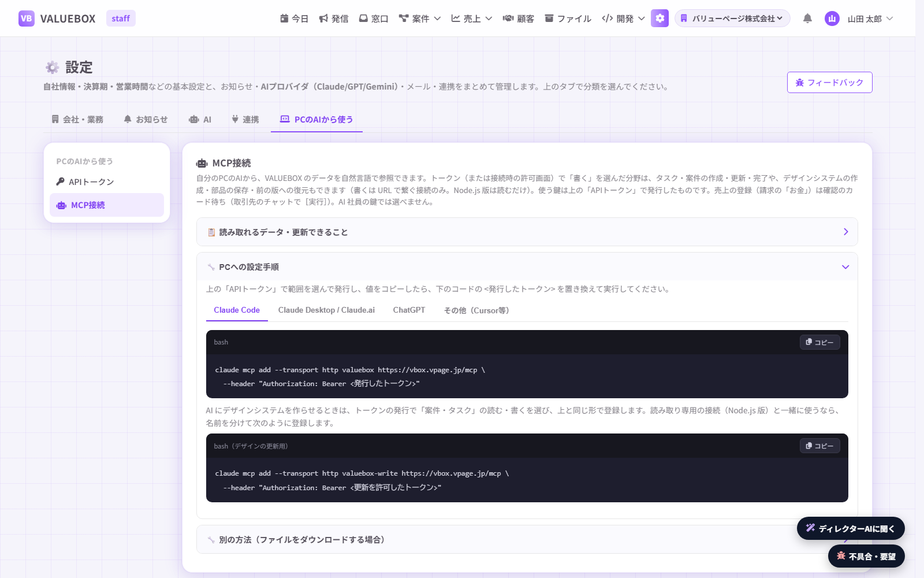Switch to the 会社・業務 tab
Screen dimensions: 924x578
pos(77,120)
